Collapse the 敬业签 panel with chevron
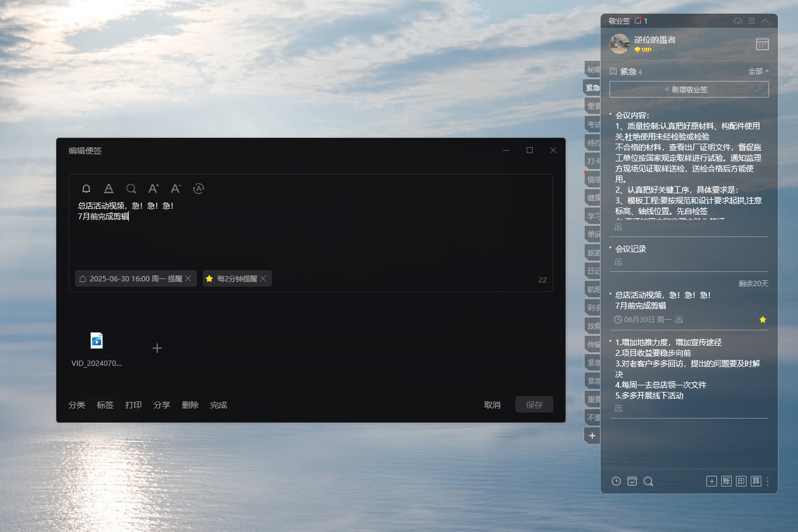This screenshot has width=798, height=532. 765,21
